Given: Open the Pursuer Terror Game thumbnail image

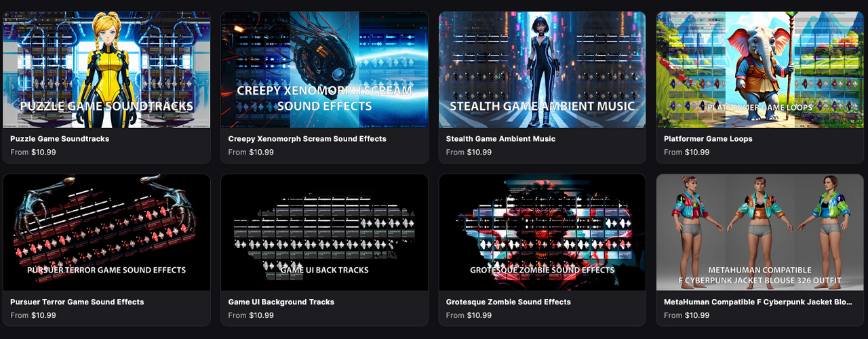Looking at the screenshot, I should point(106,233).
